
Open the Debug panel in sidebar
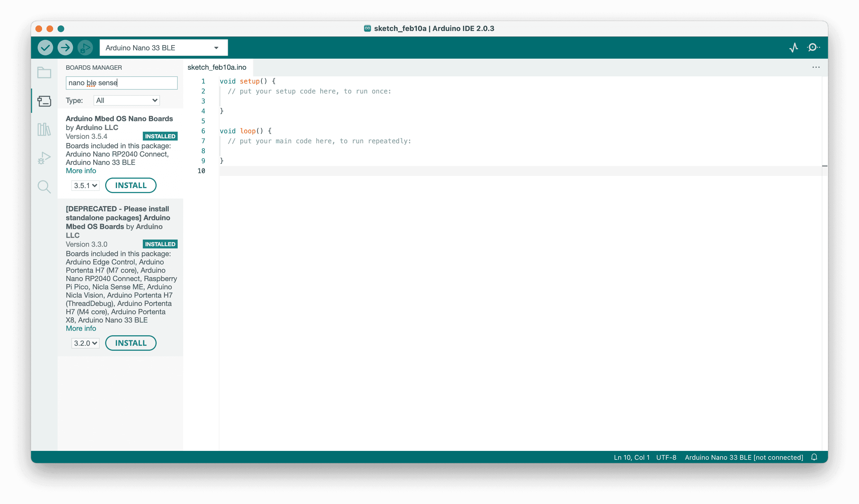point(44,158)
